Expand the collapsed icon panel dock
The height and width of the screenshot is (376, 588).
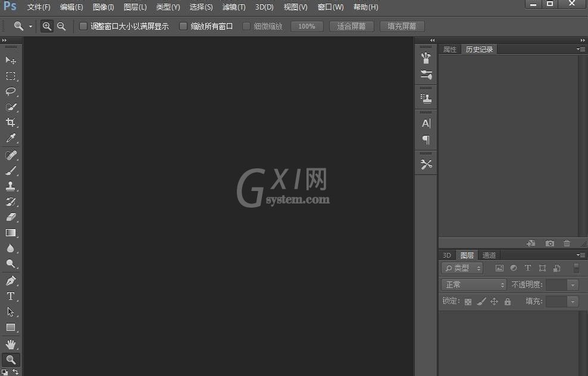pyautogui.click(x=433, y=40)
